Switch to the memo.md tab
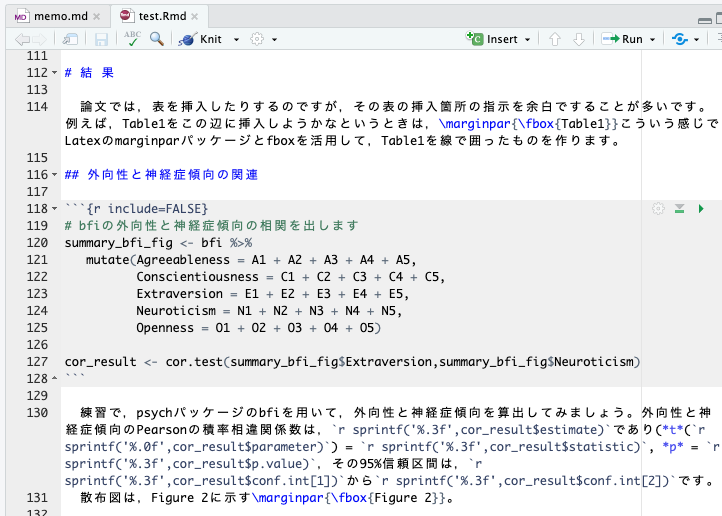Viewport: 722px width, 516px height. point(59,17)
